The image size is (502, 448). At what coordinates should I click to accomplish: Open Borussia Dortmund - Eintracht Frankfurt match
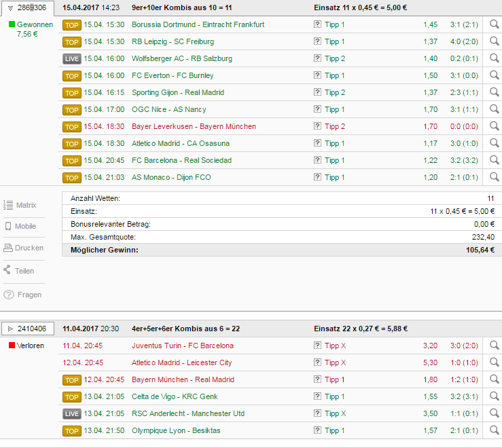(x=198, y=24)
